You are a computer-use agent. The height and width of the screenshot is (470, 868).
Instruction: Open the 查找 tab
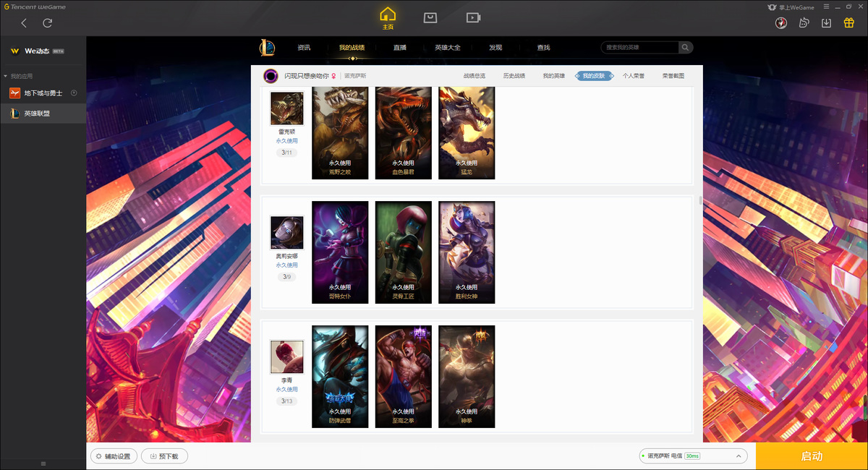tap(543, 48)
